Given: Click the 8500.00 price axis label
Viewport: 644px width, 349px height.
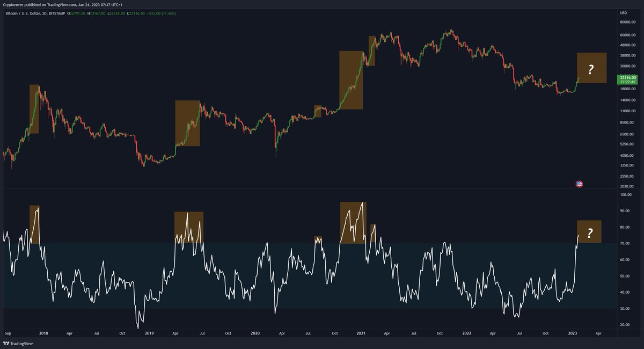Looking at the screenshot, I should [626, 122].
